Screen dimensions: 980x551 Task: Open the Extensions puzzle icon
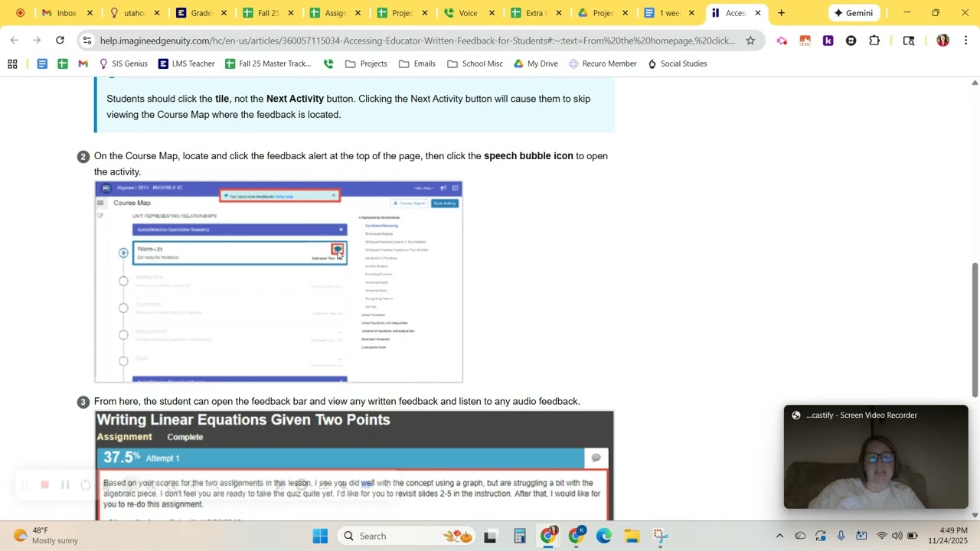tap(874, 41)
